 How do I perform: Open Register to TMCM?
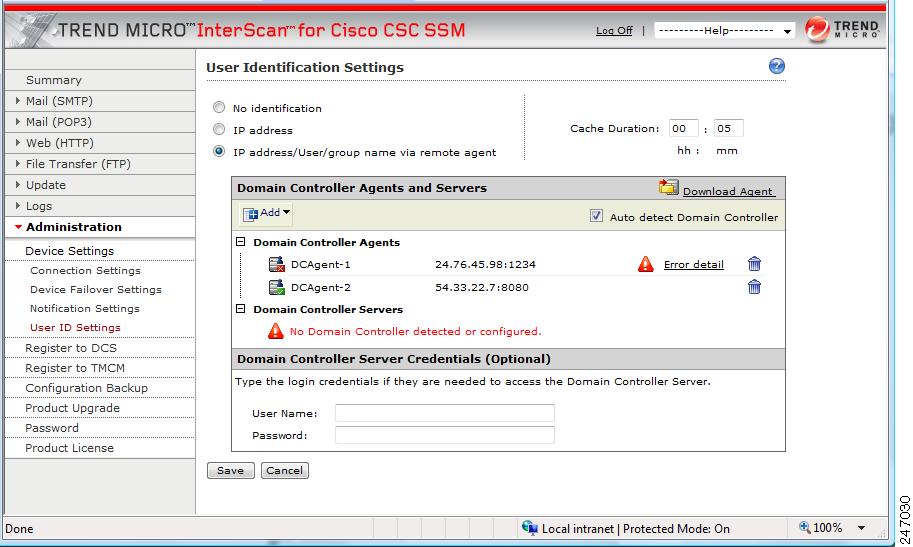pyautogui.click(x=75, y=368)
